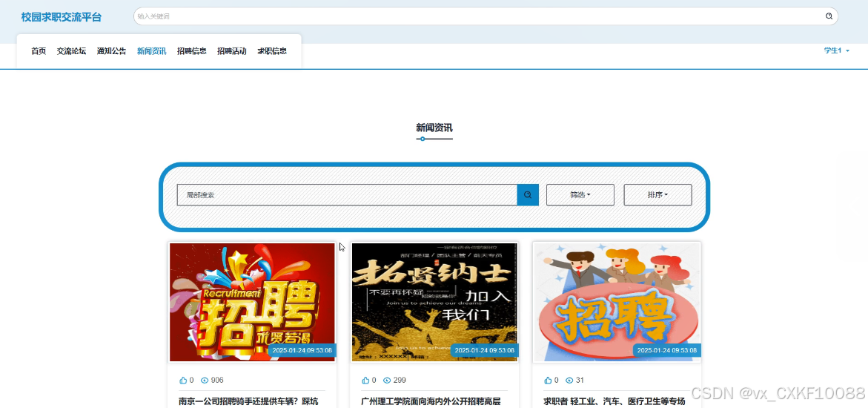Viewport: 868px width, 408px height.
Task: Open the 筛选 filter dropdown
Action: pyautogui.click(x=580, y=194)
